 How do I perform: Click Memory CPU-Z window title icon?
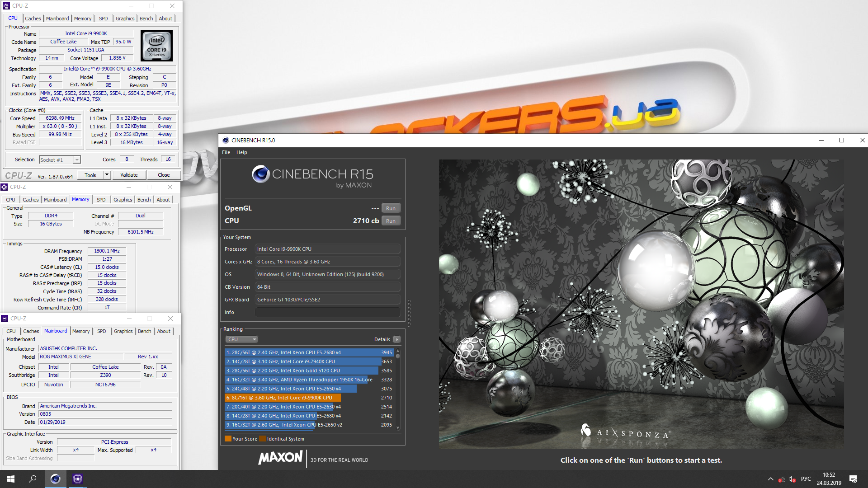pyautogui.click(x=4, y=187)
